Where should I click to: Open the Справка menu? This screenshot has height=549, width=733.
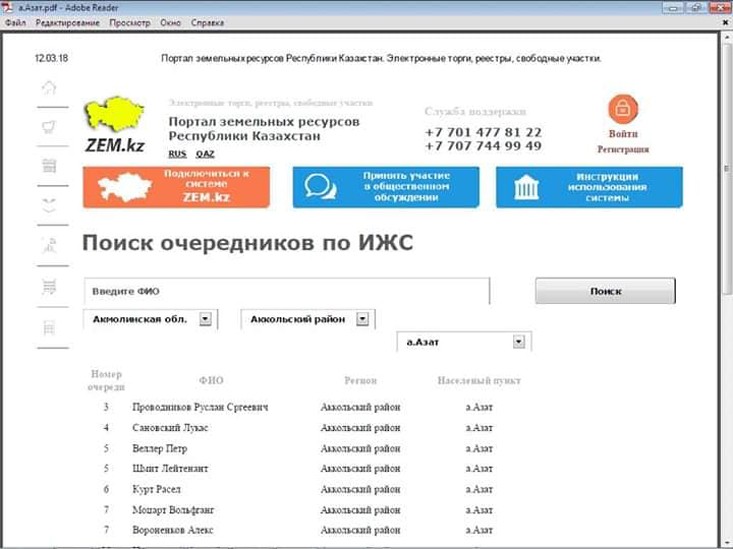pos(207,21)
